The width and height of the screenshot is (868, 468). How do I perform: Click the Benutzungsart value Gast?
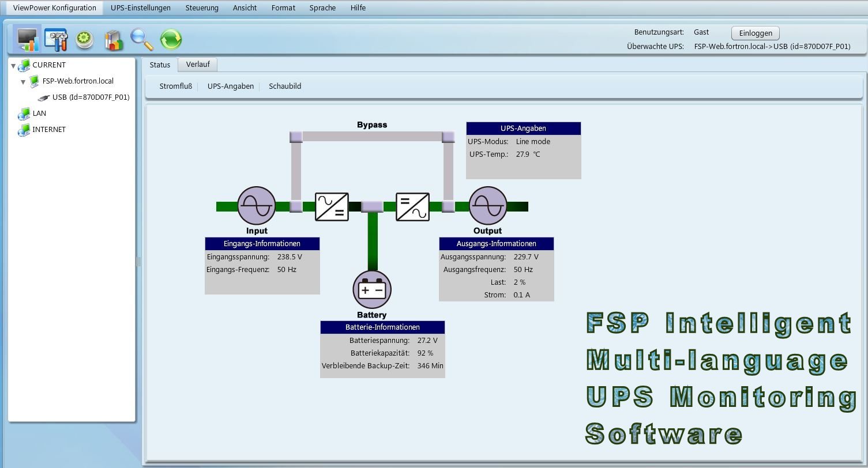pyautogui.click(x=701, y=32)
